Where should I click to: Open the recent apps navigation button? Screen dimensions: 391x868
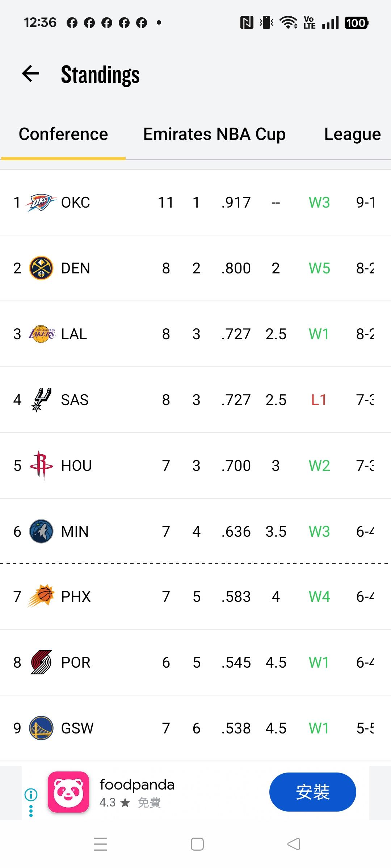(x=100, y=844)
